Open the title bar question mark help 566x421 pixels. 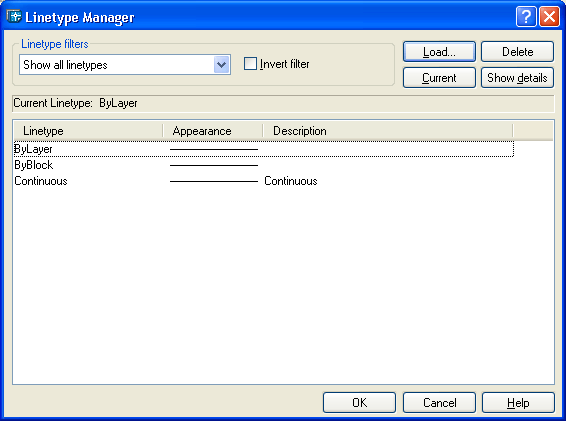tap(526, 17)
